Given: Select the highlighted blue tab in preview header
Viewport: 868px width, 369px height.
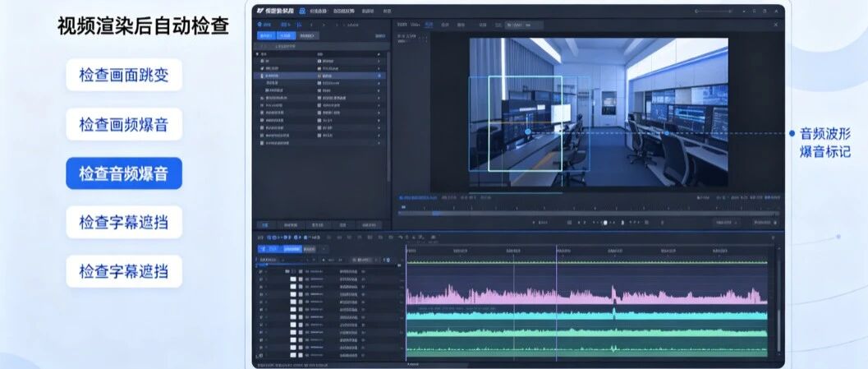Looking at the screenshot, I should (429, 25).
